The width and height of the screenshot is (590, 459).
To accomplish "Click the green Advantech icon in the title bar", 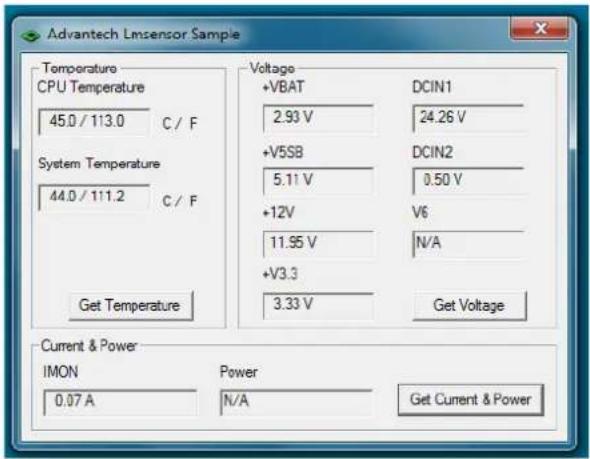I will click(x=30, y=36).
